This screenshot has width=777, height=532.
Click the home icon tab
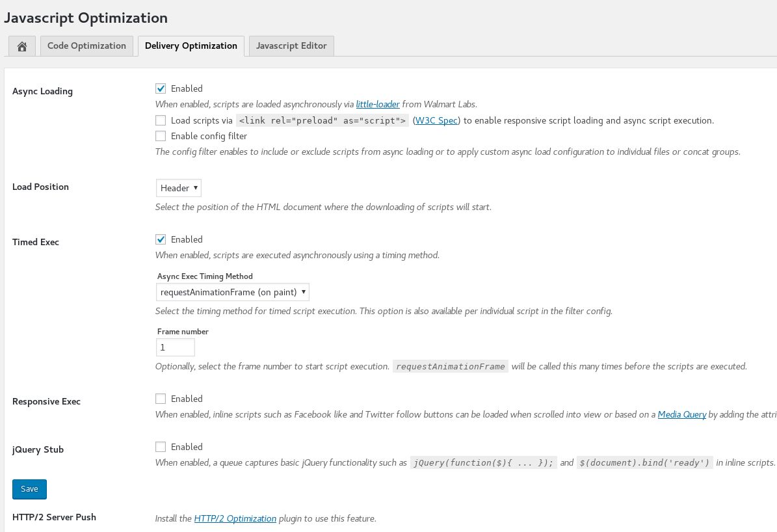(x=22, y=46)
